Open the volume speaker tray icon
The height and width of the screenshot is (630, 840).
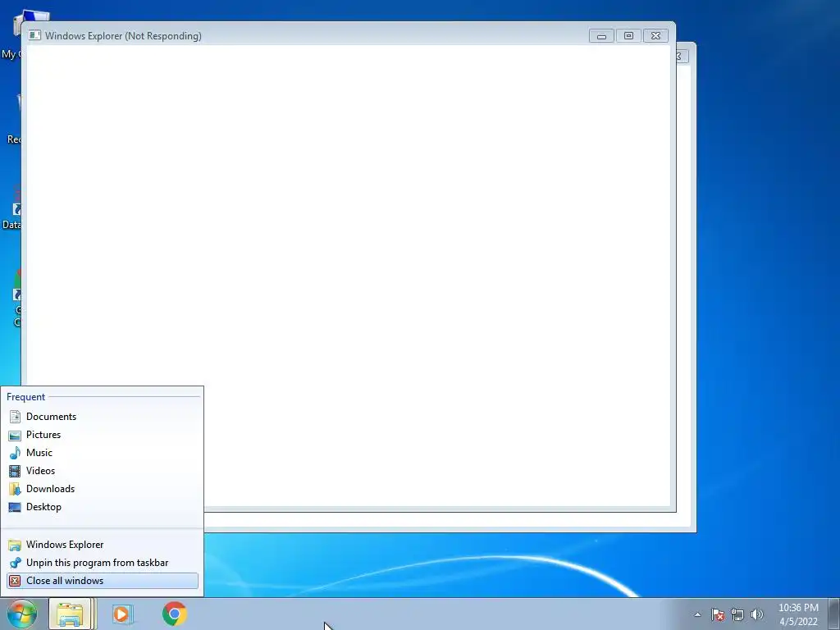click(757, 614)
